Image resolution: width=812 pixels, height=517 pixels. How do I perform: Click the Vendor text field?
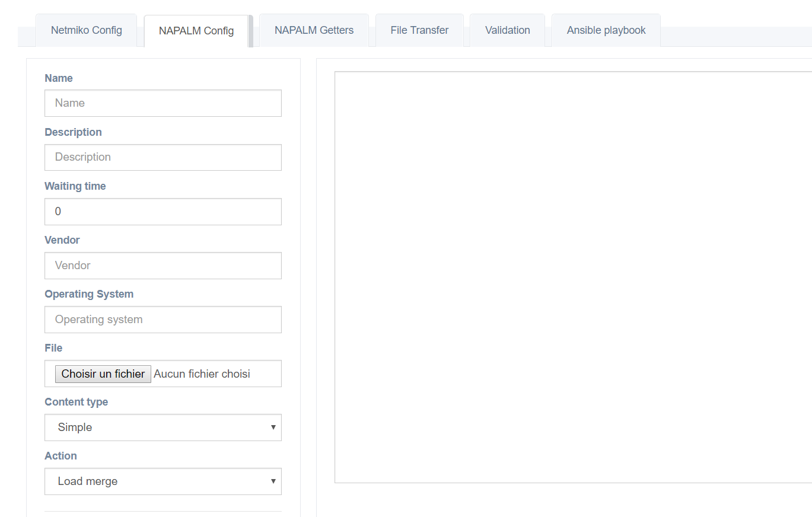[163, 266]
